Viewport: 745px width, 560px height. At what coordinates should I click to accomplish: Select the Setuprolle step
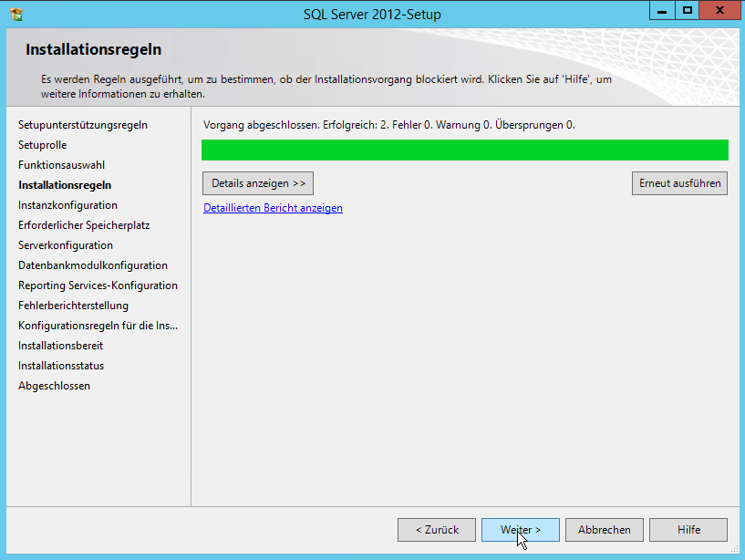pyautogui.click(x=42, y=145)
